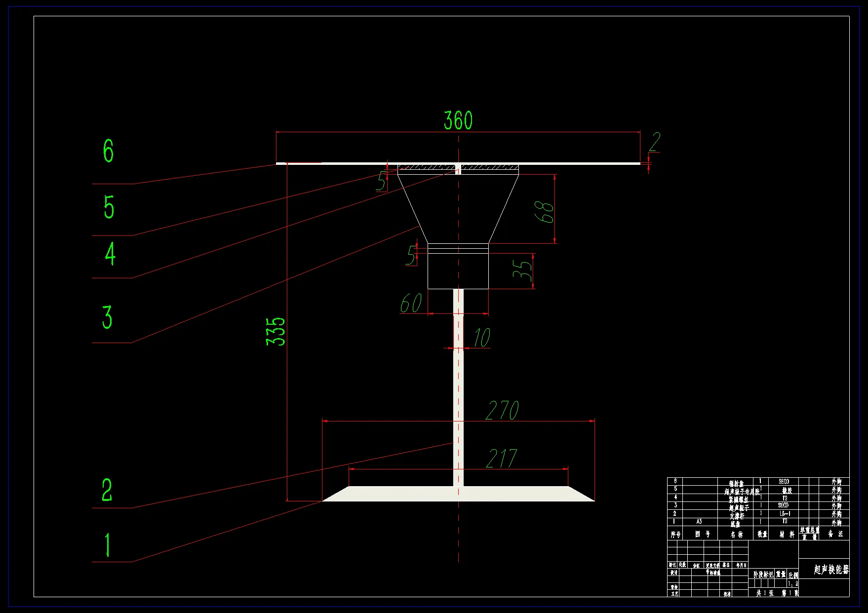Click part callout number 2
Image resolution: width=868 pixels, height=613 pixels.
coord(107,490)
